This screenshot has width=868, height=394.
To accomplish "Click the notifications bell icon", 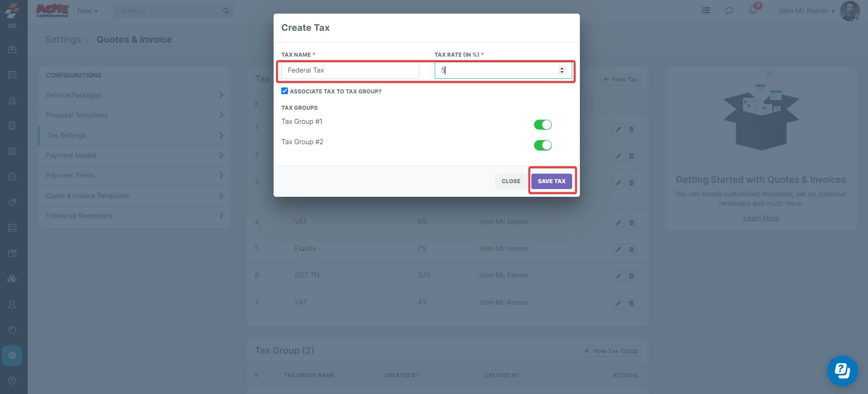I will (753, 10).
